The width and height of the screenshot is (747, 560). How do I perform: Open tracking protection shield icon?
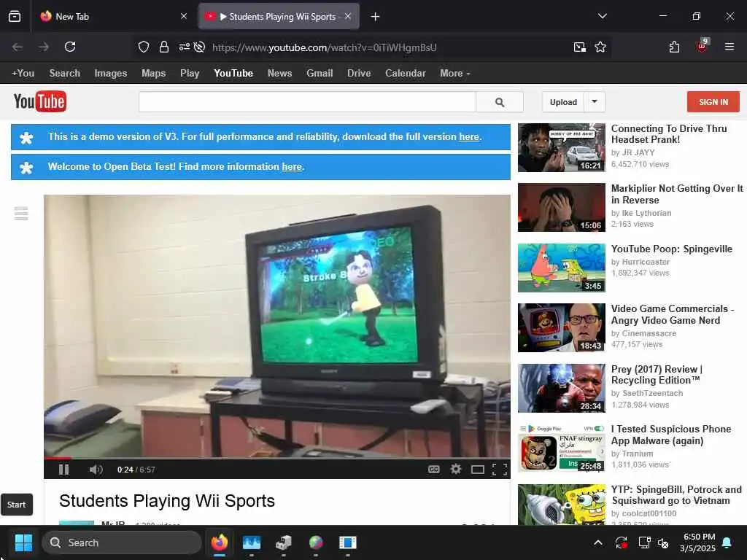click(144, 47)
